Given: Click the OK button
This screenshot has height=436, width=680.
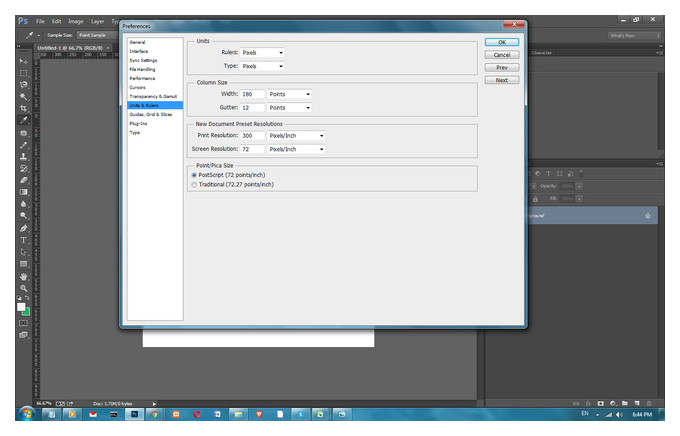Looking at the screenshot, I should 502,42.
